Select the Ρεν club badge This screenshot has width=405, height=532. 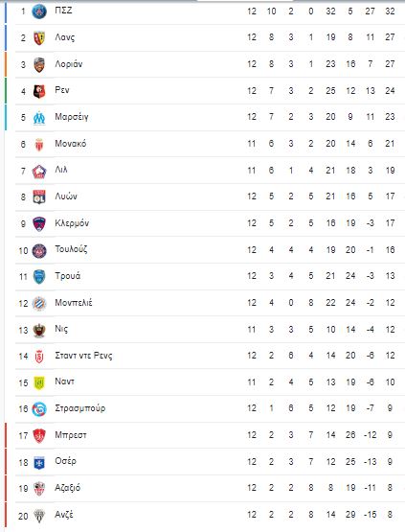[x=39, y=91]
